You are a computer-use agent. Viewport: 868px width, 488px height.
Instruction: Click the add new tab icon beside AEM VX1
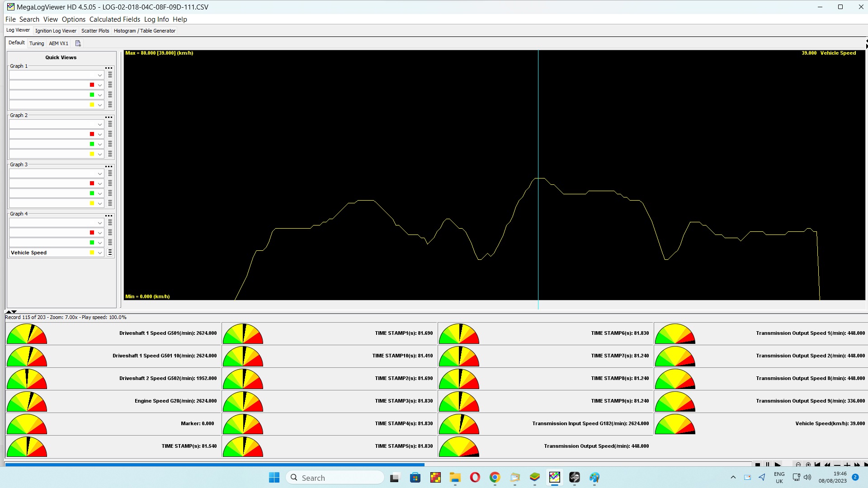click(x=78, y=43)
